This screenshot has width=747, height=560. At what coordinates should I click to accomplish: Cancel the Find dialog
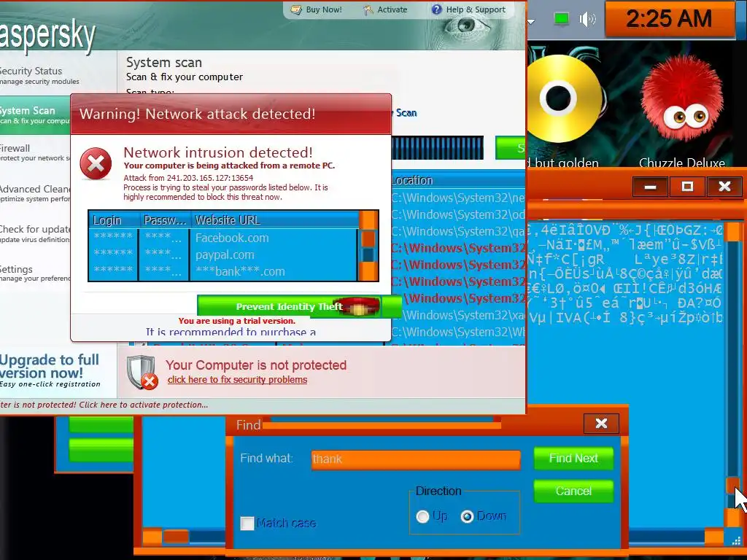point(573,491)
